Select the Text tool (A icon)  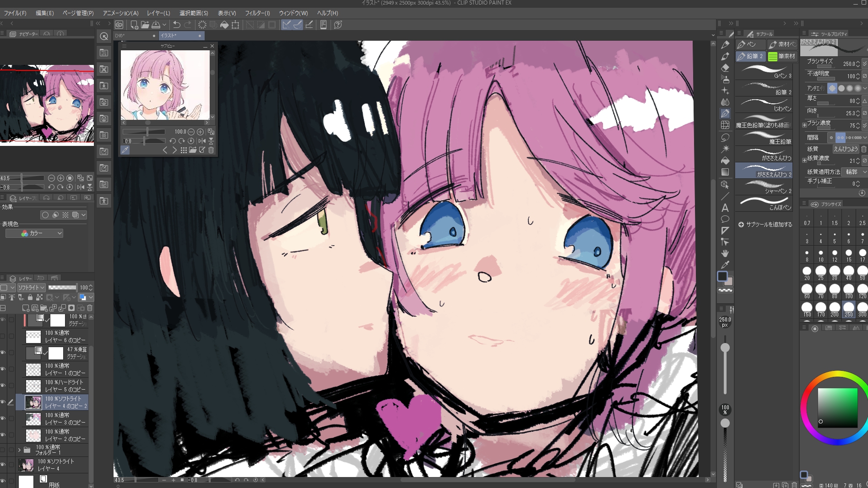(x=725, y=208)
